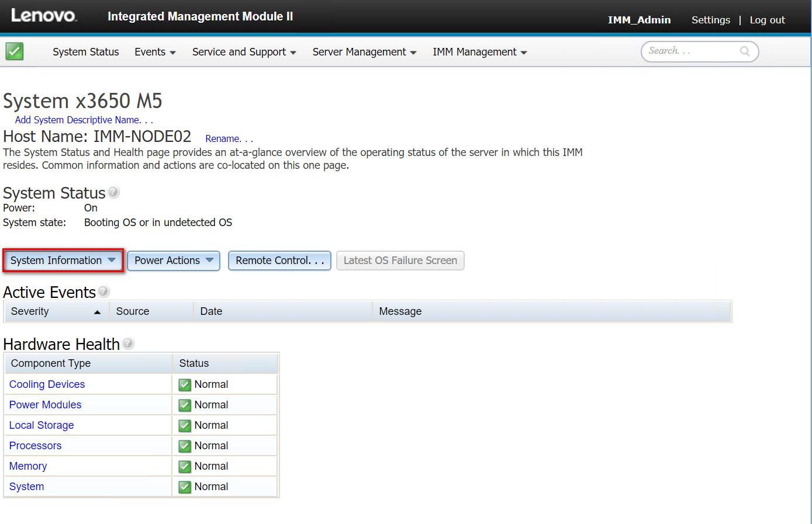This screenshot has height=524, width=812.
Task: Click Cooling Devices Normal status icon
Action: tap(185, 385)
